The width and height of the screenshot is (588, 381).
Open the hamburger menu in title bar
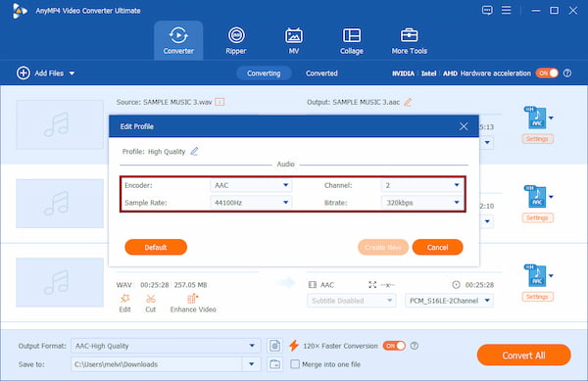point(507,10)
